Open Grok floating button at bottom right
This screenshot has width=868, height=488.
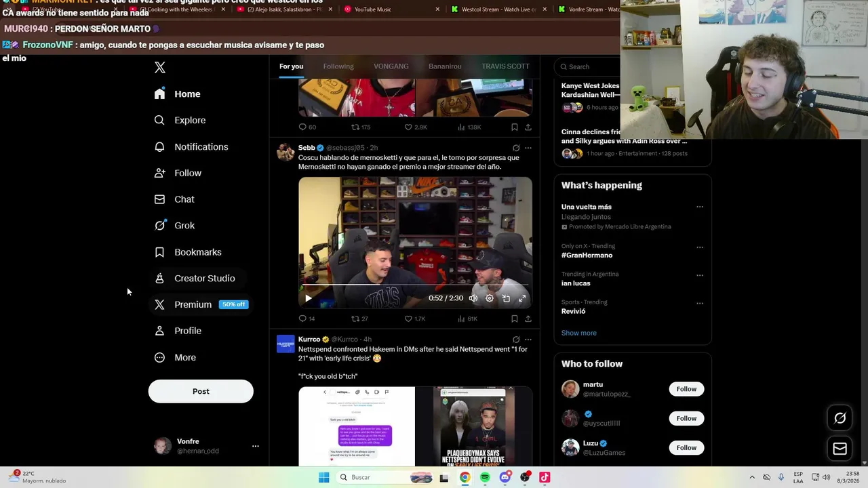[840, 418]
